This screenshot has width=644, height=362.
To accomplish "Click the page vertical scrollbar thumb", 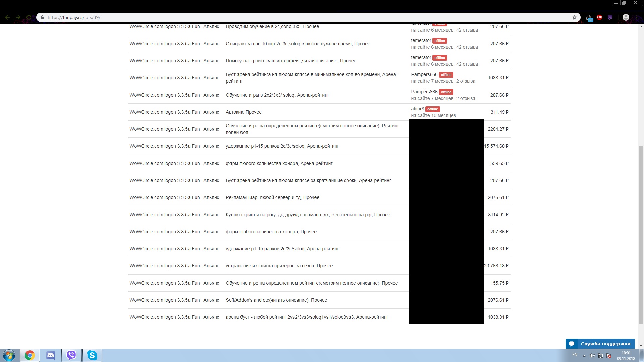I will 641,235.
